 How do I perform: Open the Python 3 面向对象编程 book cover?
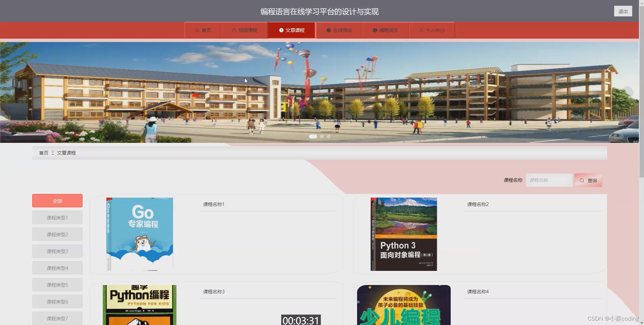(404, 234)
